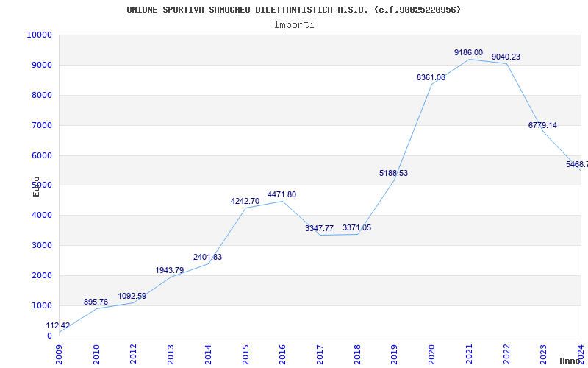Click the data label 895.76
This screenshot has height=368, width=588.
click(x=96, y=302)
